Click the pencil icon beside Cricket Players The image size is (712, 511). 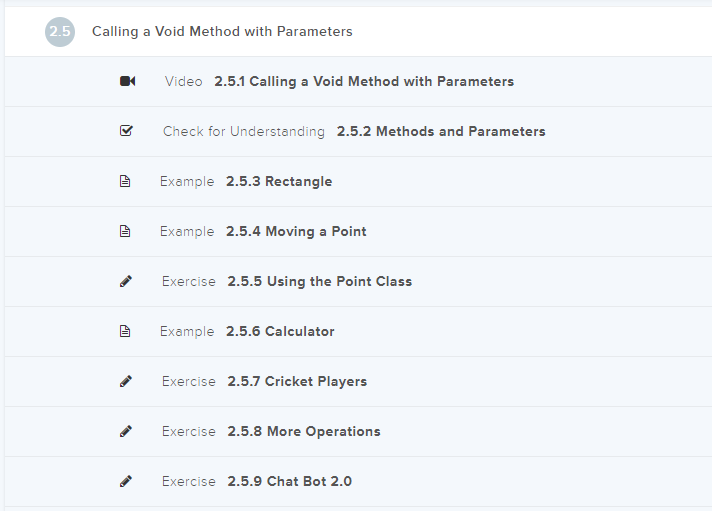(125, 381)
